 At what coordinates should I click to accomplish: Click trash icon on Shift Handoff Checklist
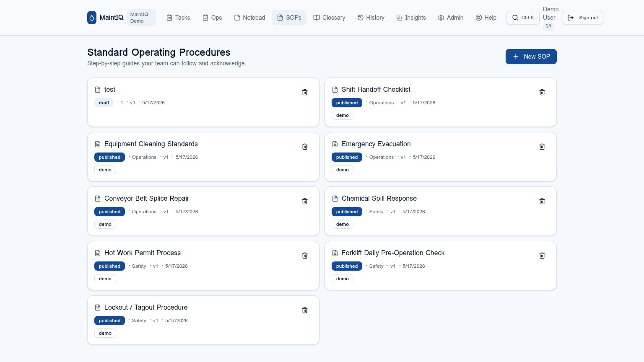point(542,92)
